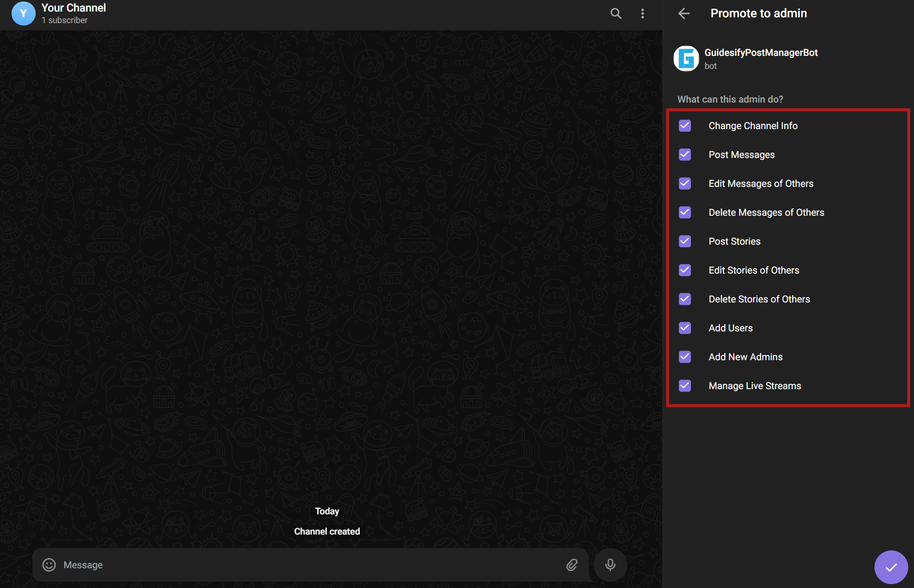Screen dimensions: 914x588
Task: Attach a file using the paperclip
Action: pyautogui.click(x=571, y=564)
